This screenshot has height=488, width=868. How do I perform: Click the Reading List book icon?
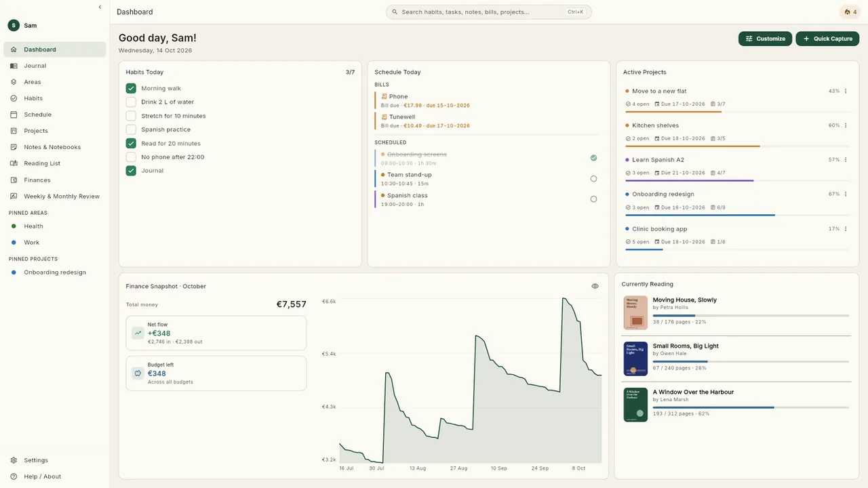14,163
